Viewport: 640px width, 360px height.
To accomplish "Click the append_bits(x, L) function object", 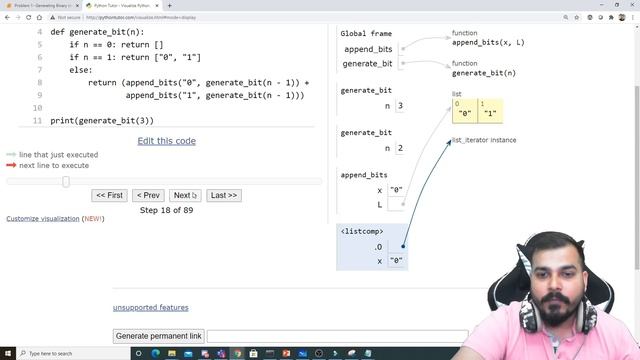I will [x=488, y=42].
